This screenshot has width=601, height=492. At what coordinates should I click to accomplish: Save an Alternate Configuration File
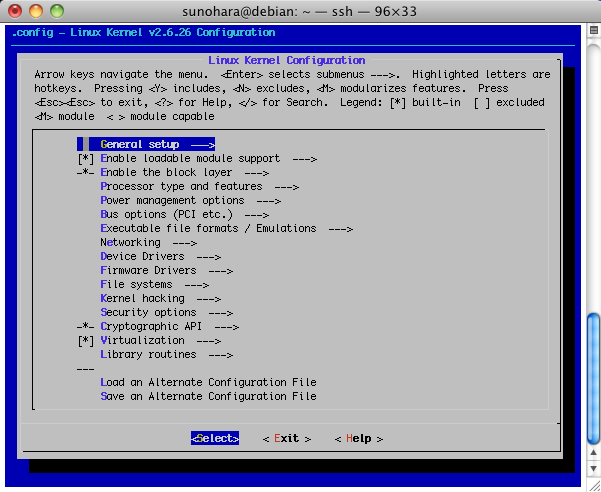pyautogui.click(x=208, y=397)
